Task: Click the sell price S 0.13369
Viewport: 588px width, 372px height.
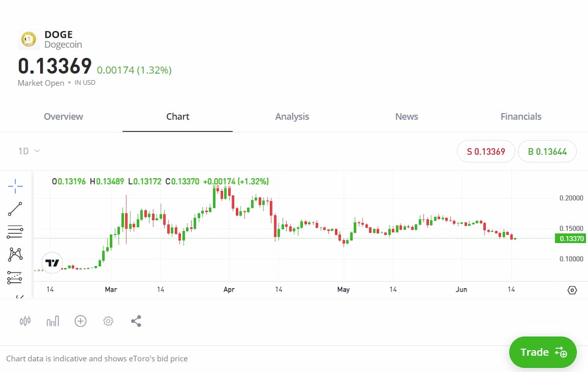Action: pyautogui.click(x=486, y=151)
